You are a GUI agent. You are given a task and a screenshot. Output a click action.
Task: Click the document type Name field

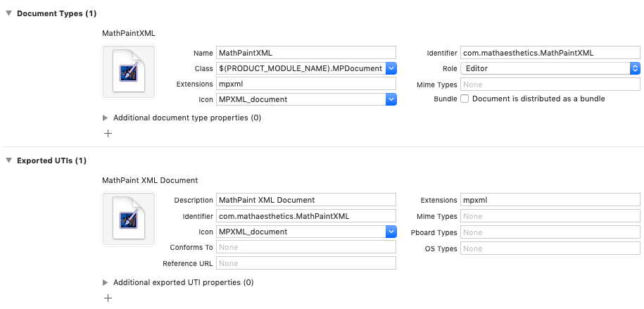(306, 53)
